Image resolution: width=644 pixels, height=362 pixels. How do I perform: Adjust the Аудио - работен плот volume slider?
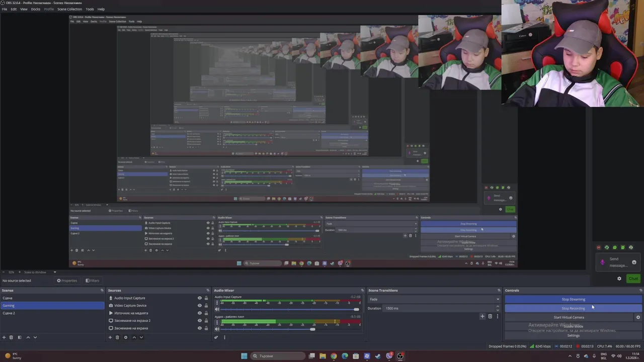coord(289,329)
